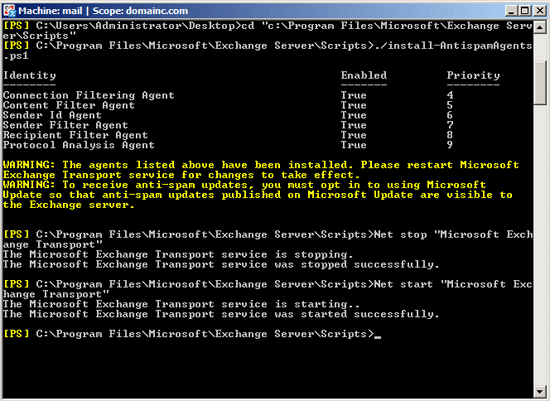Click priority value 7
The width and height of the screenshot is (550, 401).
[450, 125]
